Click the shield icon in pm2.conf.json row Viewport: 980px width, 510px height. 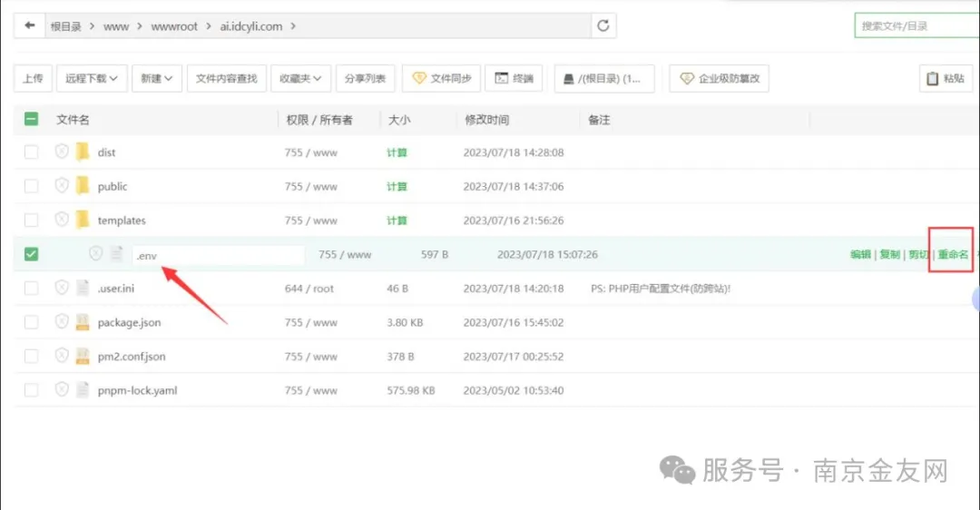pyautogui.click(x=62, y=356)
